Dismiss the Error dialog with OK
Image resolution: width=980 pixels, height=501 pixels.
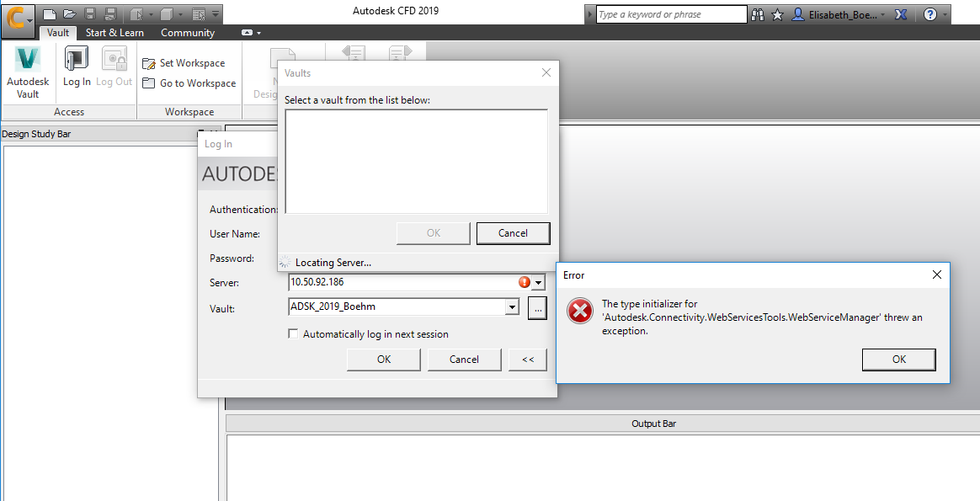coord(898,360)
